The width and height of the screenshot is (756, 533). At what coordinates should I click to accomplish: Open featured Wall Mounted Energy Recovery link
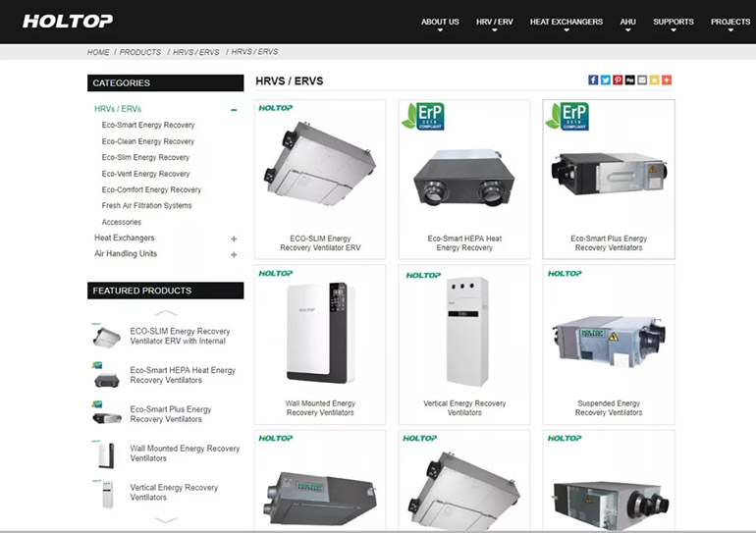[185, 453]
